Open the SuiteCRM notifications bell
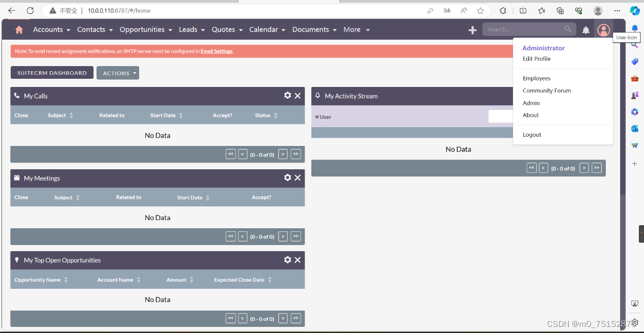644x333 pixels. (x=586, y=29)
